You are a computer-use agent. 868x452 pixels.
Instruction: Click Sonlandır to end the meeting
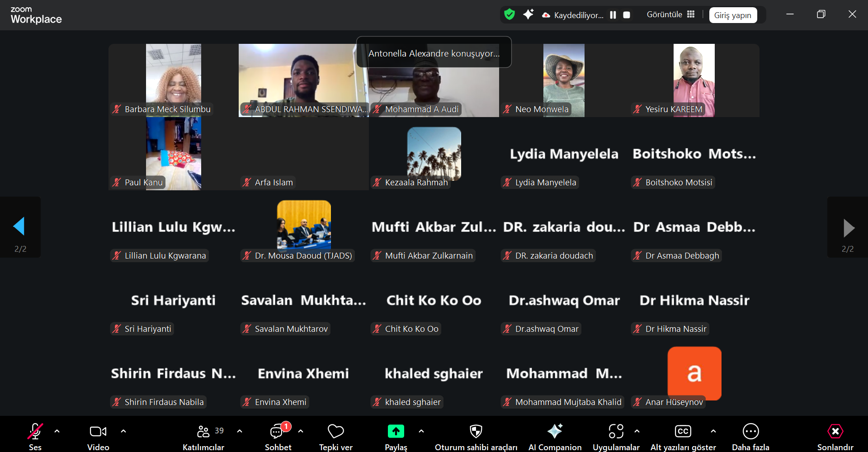835,432
